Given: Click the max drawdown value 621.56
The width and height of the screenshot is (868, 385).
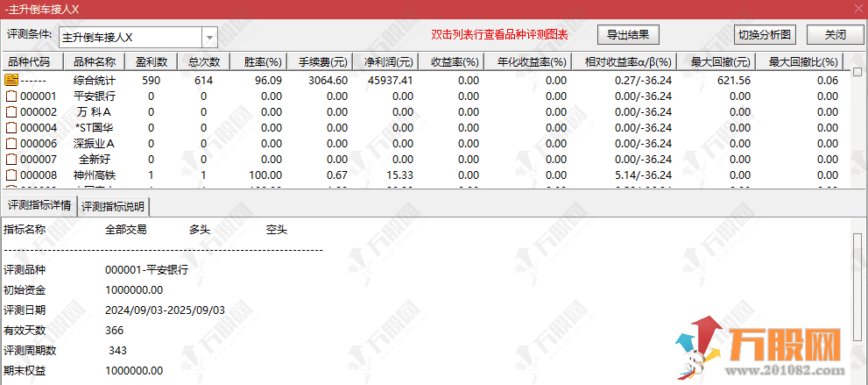Looking at the screenshot, I should click(734, 81).
